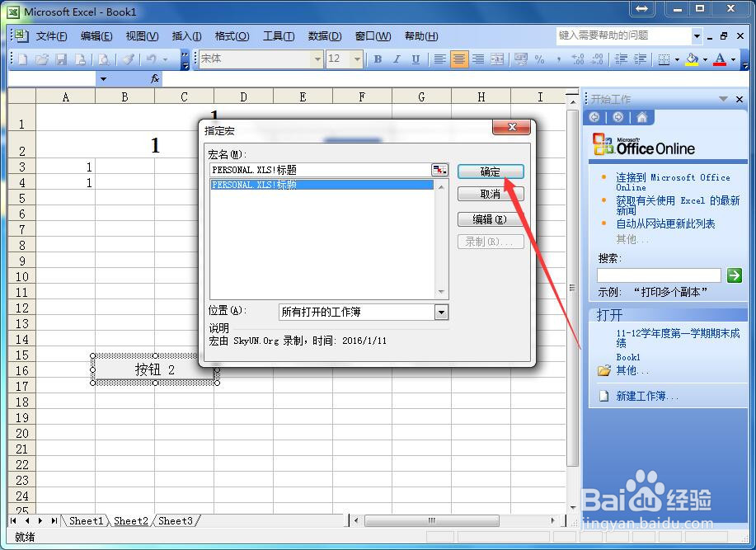Toggle Bold formatting
Screen dimensions: 756x550
tap(378, 59)
